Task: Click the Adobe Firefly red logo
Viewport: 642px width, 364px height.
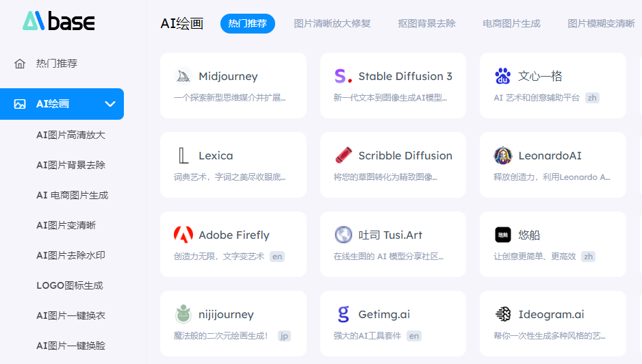Action: pyautogui.click(x=183, y=235)
